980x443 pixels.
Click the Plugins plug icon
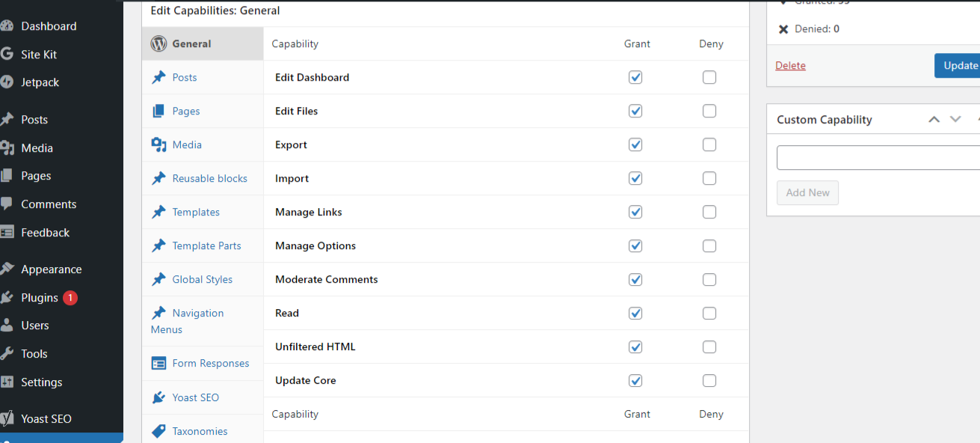coord(7,298)
